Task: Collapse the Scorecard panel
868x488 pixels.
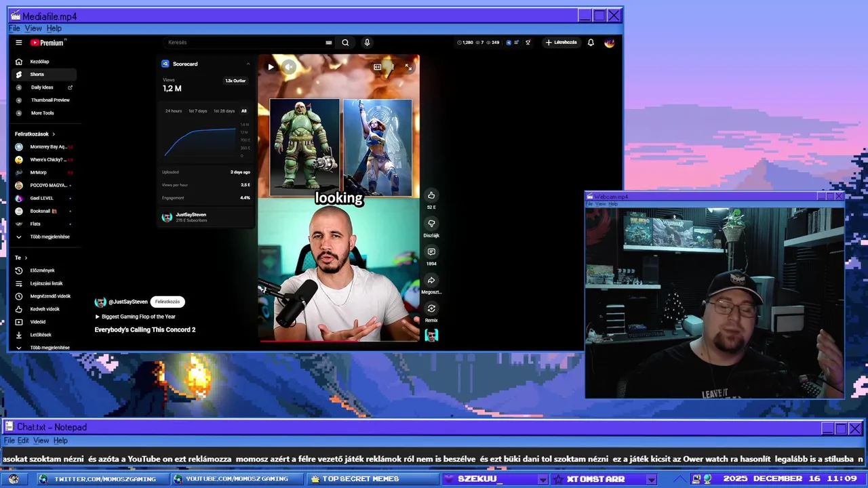Action: coord(248,64)
